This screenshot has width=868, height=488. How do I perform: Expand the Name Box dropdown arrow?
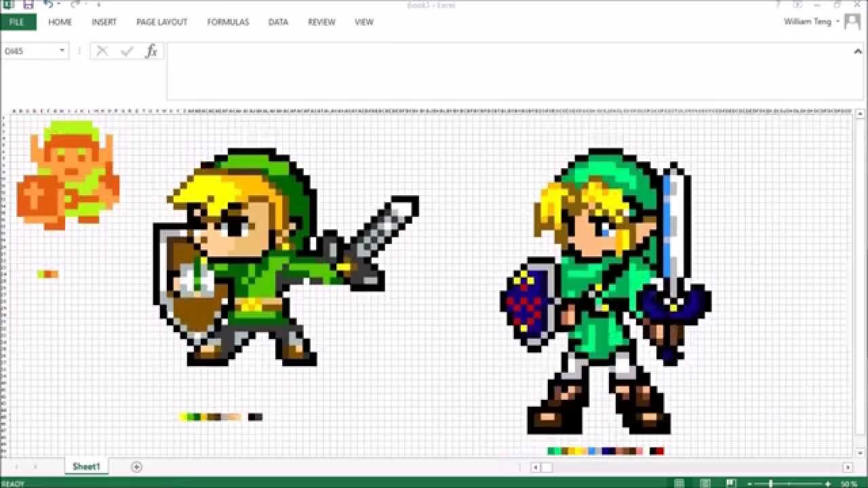click(x=62, y=51)
